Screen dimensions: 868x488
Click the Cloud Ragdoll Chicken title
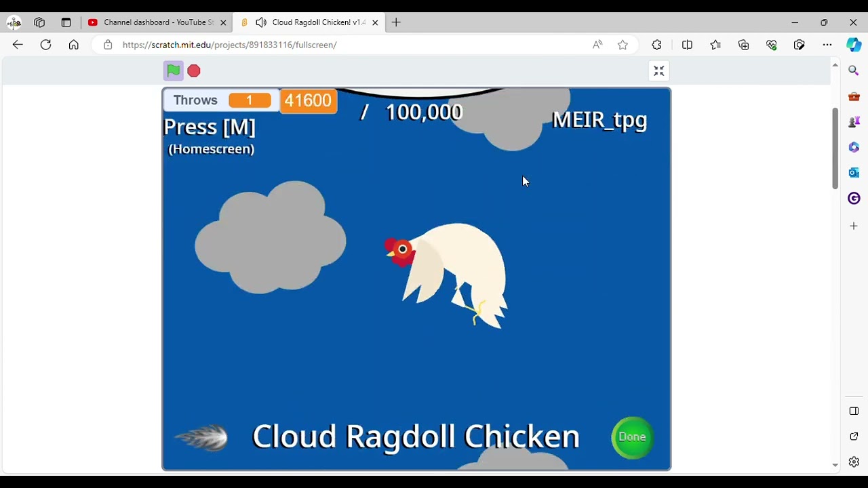(x=416, y=436)
